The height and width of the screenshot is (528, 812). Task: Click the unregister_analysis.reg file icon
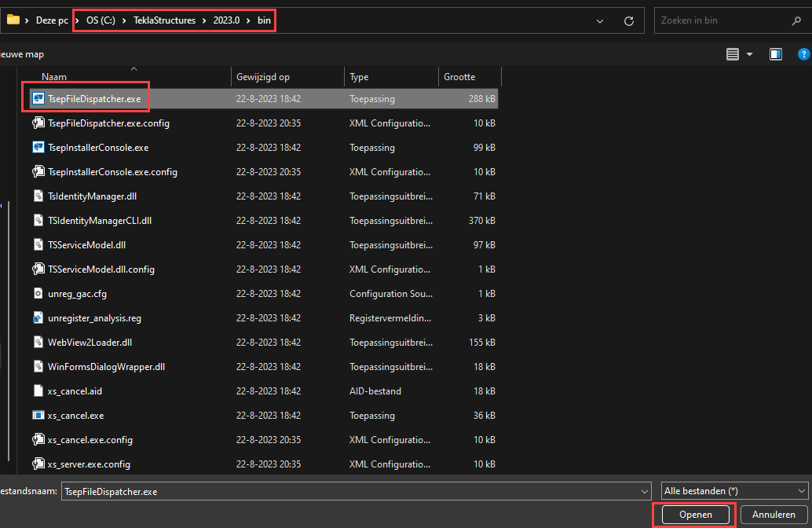coord(38,318)
